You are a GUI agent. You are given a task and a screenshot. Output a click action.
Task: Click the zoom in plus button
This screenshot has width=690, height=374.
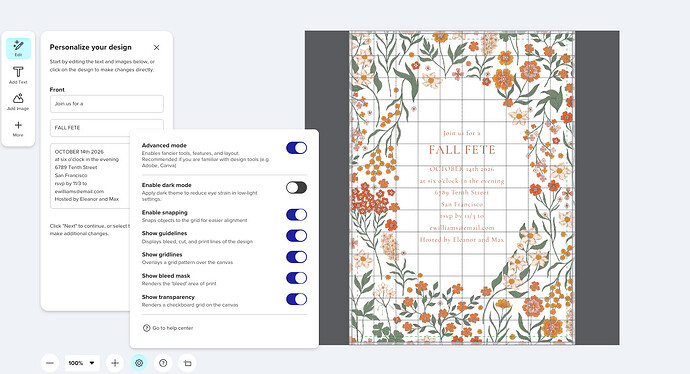[115, 363]
